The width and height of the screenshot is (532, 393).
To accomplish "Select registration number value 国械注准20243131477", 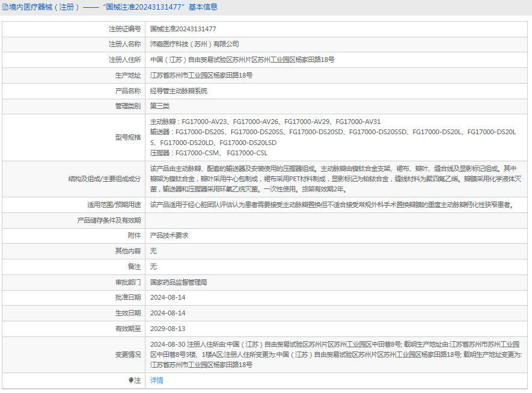I will [183, 29].
